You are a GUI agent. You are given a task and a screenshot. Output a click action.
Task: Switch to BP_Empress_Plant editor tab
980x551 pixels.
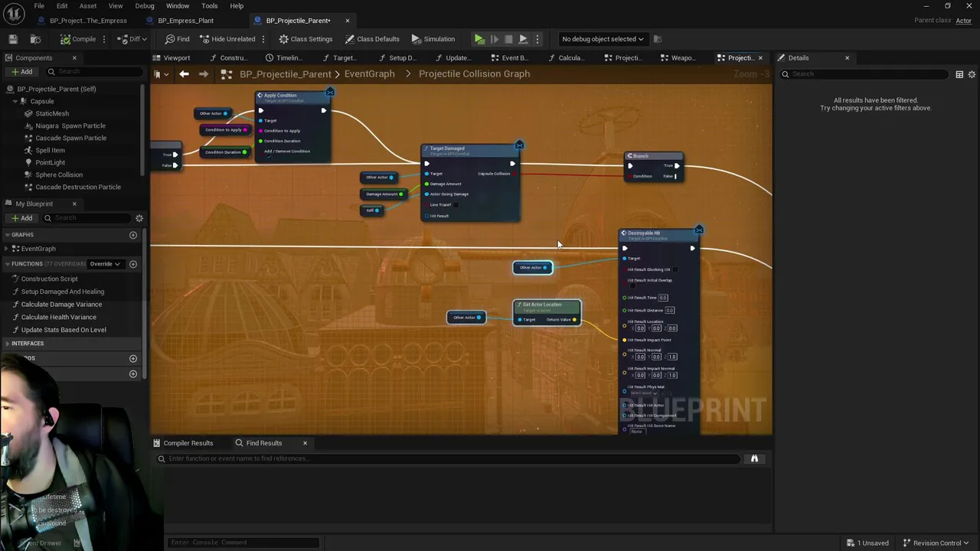(185, 21)
